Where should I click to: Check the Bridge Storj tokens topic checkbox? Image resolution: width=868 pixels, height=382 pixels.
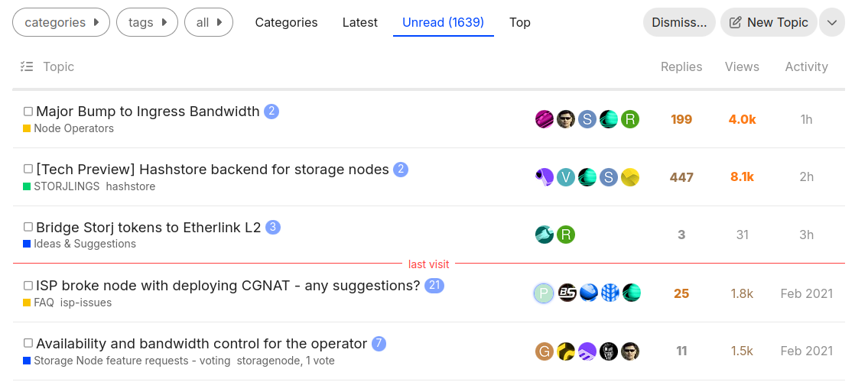point(28,228)
